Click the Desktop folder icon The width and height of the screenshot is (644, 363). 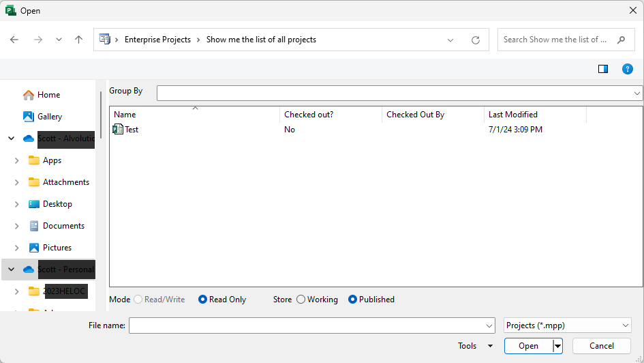[33, 204]
